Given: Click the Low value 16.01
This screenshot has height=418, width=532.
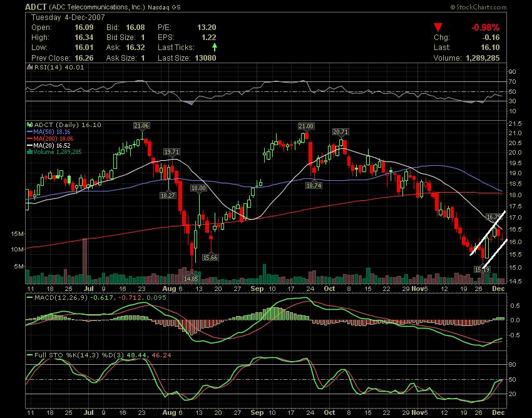Looking at the screenshot, I should 84,48.
